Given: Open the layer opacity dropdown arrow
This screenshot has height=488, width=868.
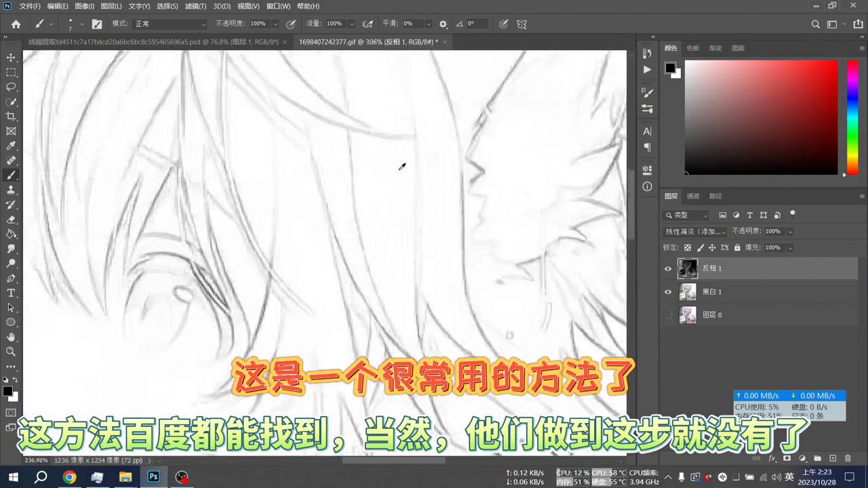Looking at the screenshot, I should point(791,232).
